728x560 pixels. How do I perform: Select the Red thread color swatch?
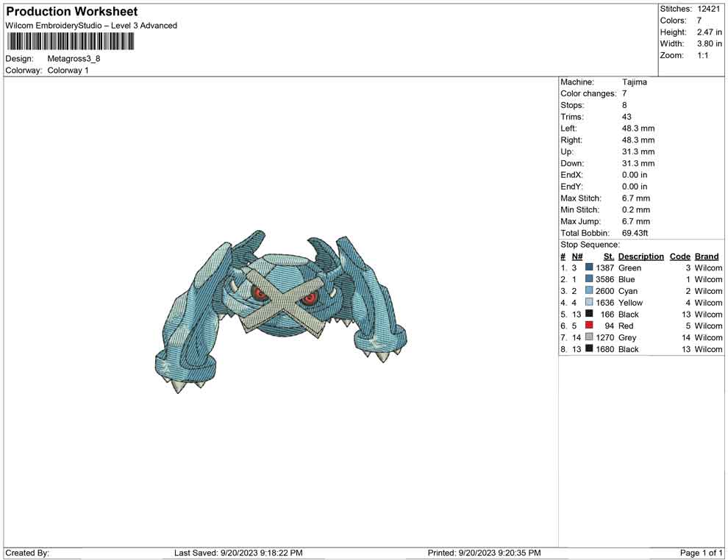[589, 326]
